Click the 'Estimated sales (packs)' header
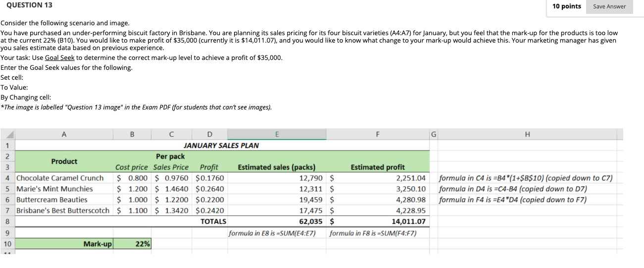 [x=277, y=167]
